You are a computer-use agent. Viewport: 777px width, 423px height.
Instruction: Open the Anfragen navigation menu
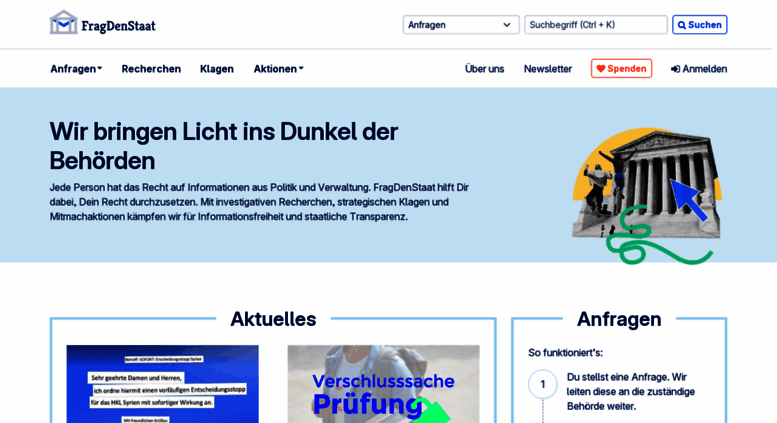(76, 69)
